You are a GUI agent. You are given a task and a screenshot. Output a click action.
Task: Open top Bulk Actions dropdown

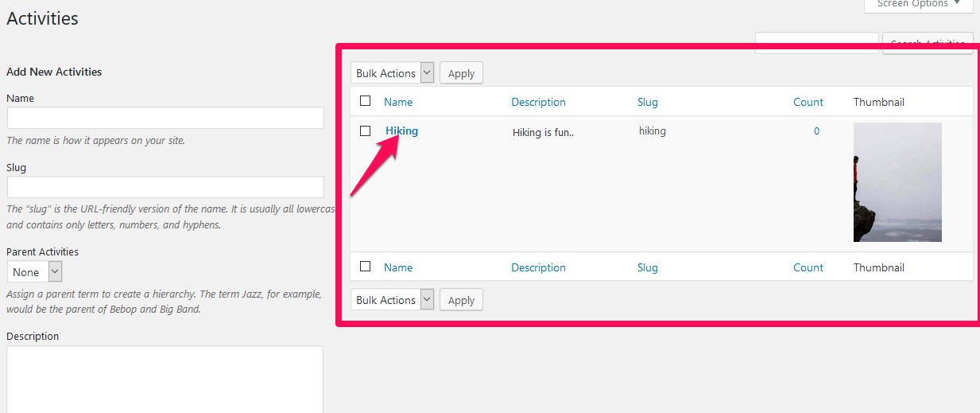pyautogui.click(x=393, y=73)
